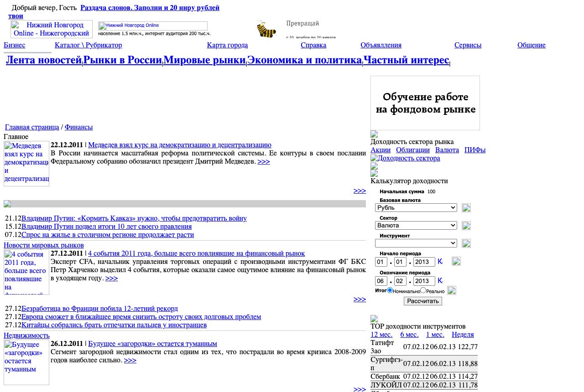Show TOP returns for 6 мес.
584x392 pixels.
[409, 335]
